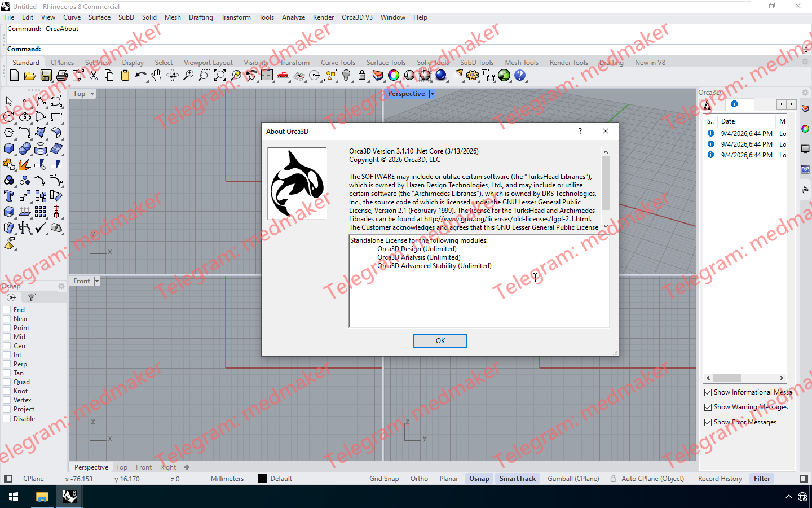Click the Orca3D messages horizontal scrollbar

(x=745, y=378)
